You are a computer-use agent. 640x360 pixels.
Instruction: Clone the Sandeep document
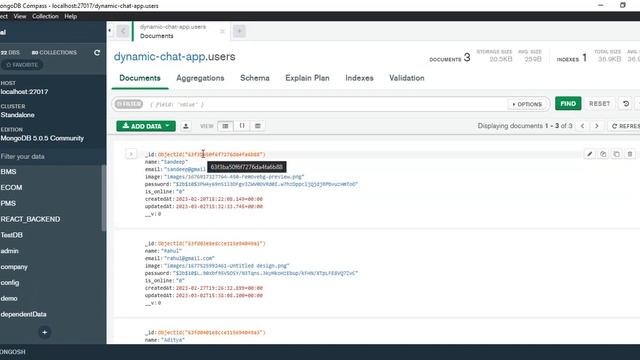pyautogui.click(x=616, y=154)
